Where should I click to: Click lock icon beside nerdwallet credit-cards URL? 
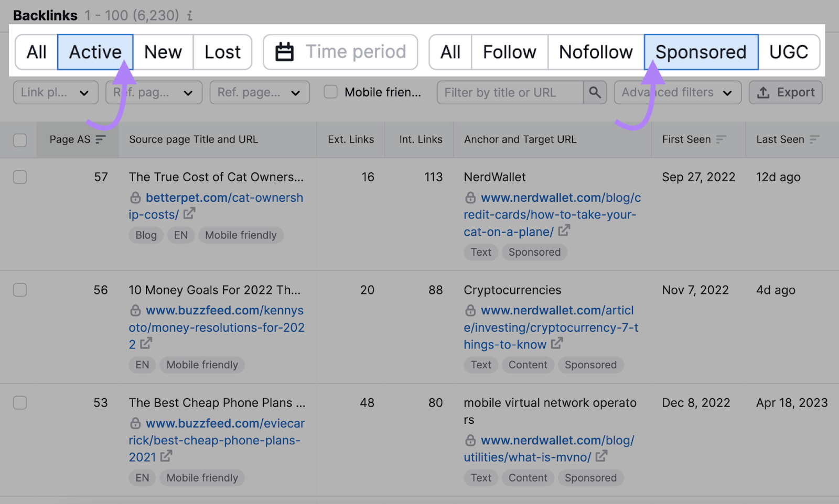pos(470,198)
